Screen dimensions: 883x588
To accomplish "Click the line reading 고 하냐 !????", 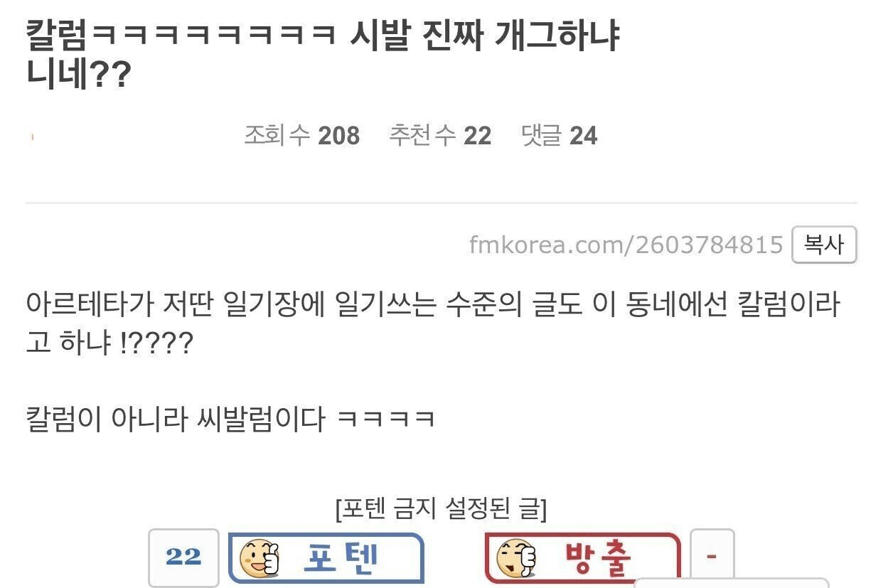I will click(x=109, y=344).
